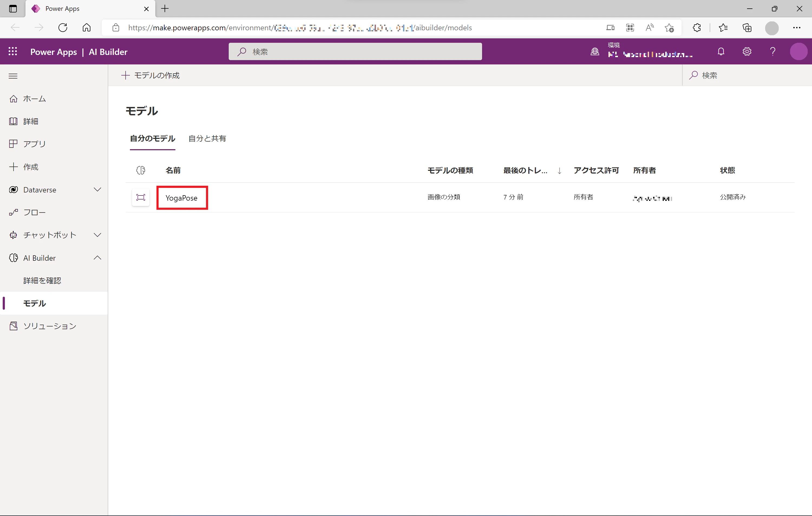812x516 pixels.
Task: Switch to 自分のモデル tab
Action: [x=152, y=138]
